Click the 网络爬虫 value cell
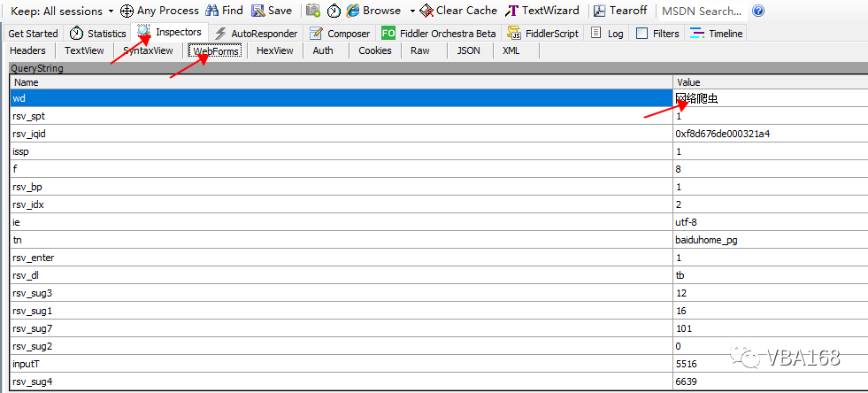 [771, 98]
